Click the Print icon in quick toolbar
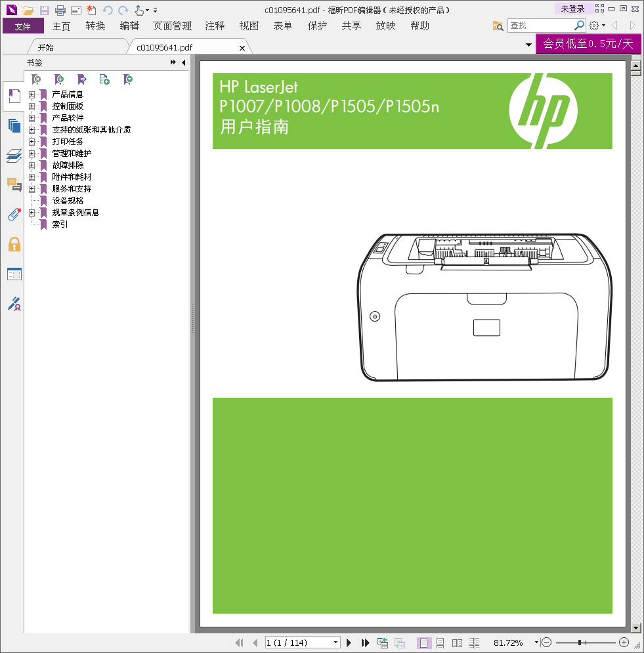This screenshot has height=653, width=644. click(60, 10)
